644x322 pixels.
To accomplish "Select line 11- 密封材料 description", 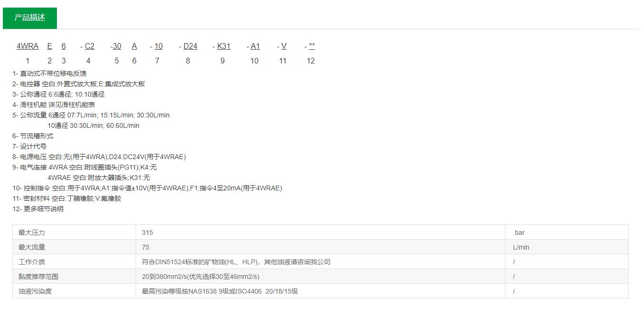I will coord(67,198).
